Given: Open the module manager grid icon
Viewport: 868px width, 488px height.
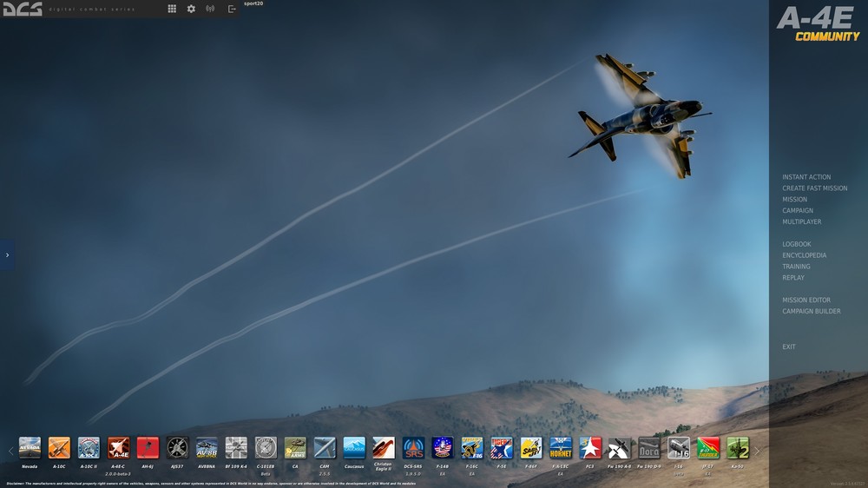Looking at the screenshot, I should pos(172,9).
